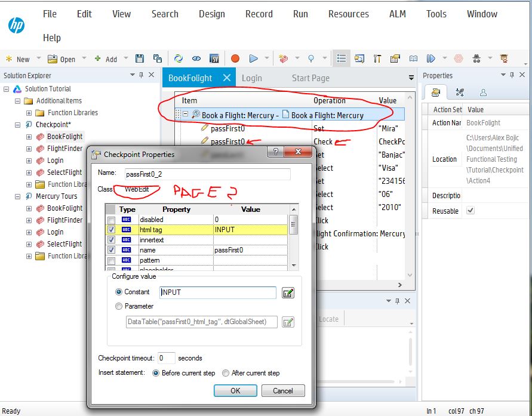Viewport: 532px width, 416px height.
Task: Collapse the Solution Tutorial tree node
Action: pos(6,89)
